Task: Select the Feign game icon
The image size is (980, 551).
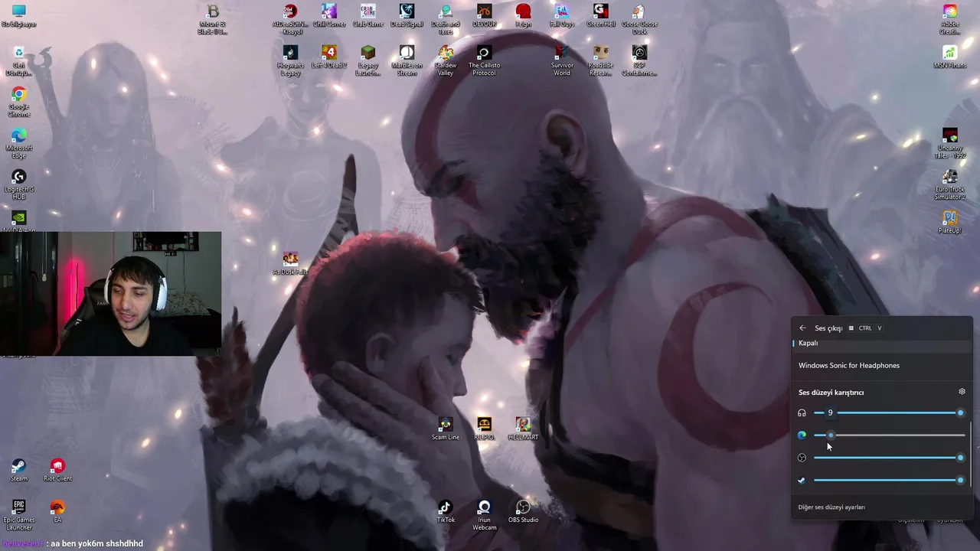Action: (523, 15)
